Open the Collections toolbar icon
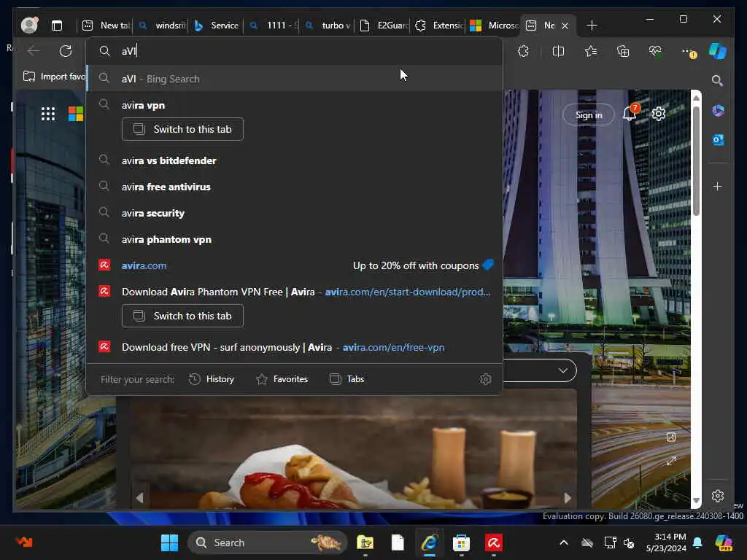Screen dimensions: 747x560 [623, 51]
